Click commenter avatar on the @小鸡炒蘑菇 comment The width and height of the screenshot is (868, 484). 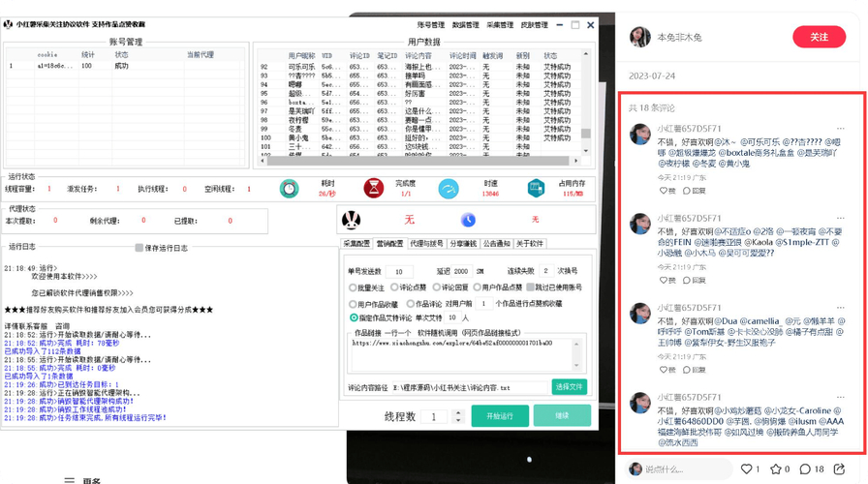[640, 404]
